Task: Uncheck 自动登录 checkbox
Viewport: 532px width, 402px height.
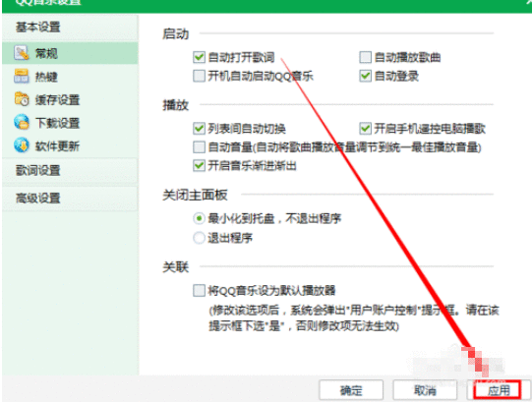Action: (365, 76)
